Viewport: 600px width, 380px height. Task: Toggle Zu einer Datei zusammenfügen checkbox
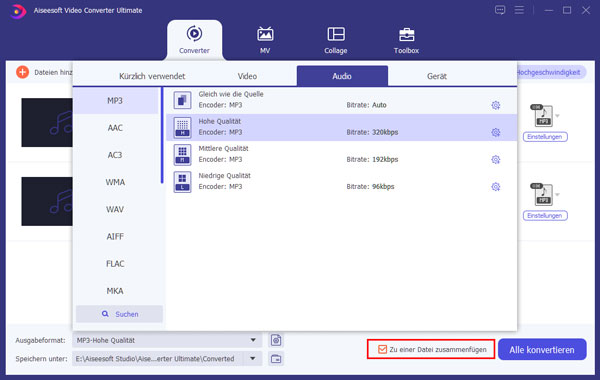click(x=382, y=349)
